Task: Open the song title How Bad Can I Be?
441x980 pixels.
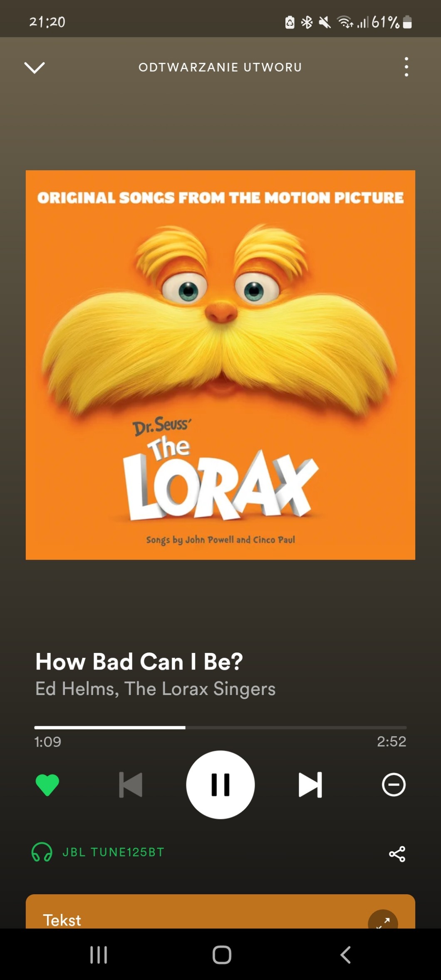Action: pyautogui.click(x=139, y=661)
